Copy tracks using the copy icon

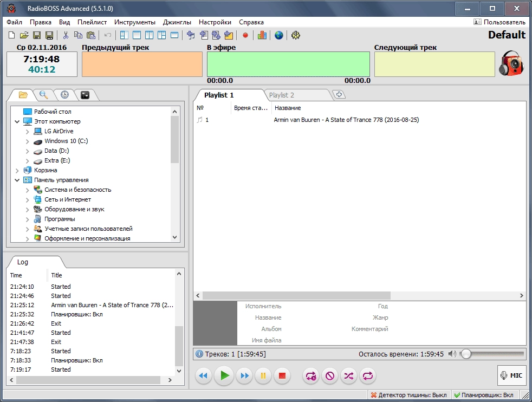[x=78, y=35]
